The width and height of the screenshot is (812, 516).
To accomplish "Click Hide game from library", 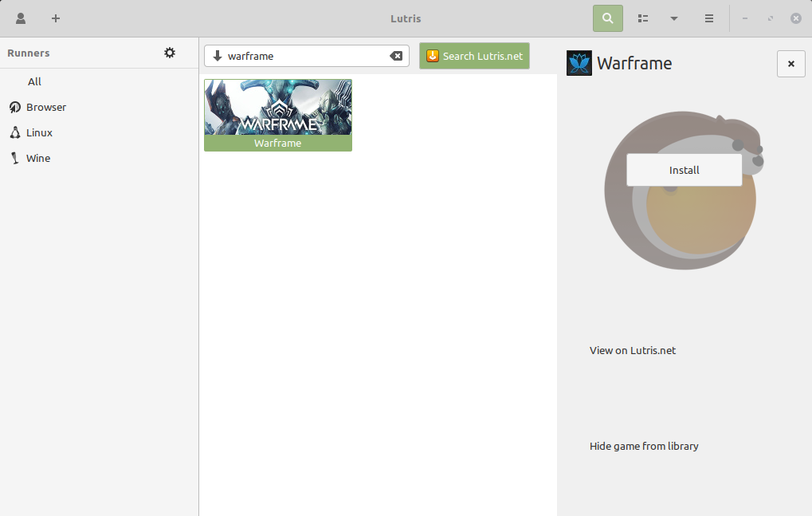I will (644, 446).
